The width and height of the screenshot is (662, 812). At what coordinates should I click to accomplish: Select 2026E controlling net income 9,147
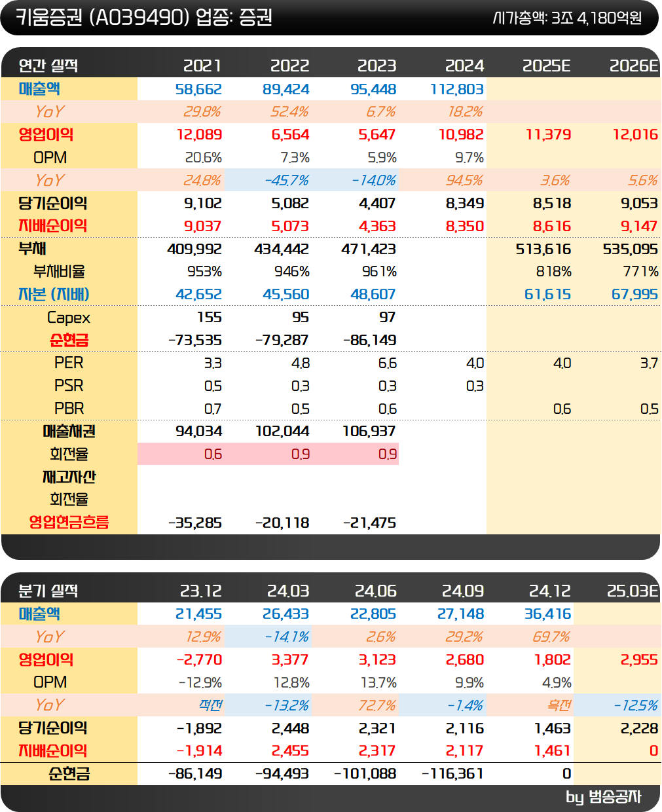point(639,226)
